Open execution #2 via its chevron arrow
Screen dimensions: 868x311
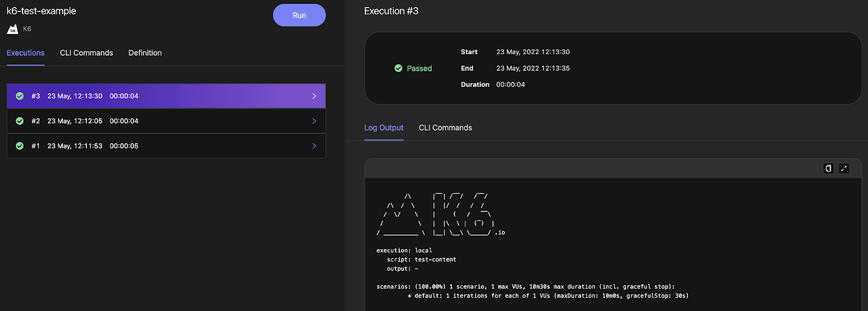click(x=314, y=121)
